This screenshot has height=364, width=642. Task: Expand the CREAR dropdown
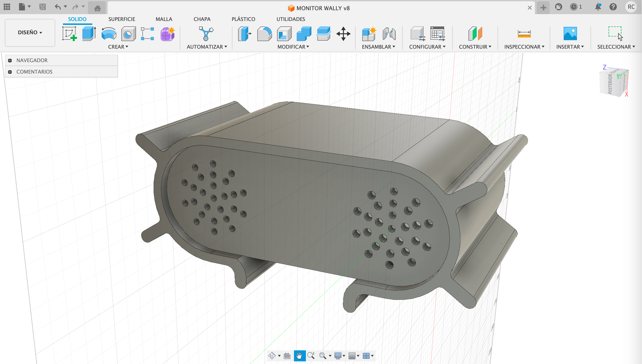point(118,47)
